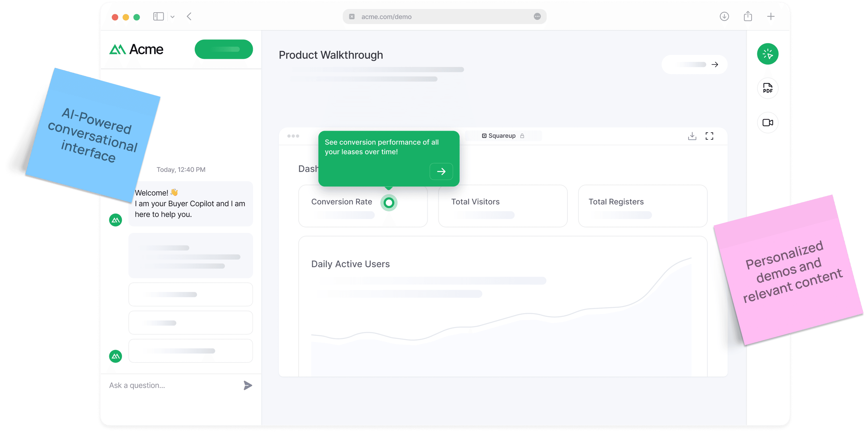Select the second outlined chat suggestion option
868x432 pixels.
point(190,323)
